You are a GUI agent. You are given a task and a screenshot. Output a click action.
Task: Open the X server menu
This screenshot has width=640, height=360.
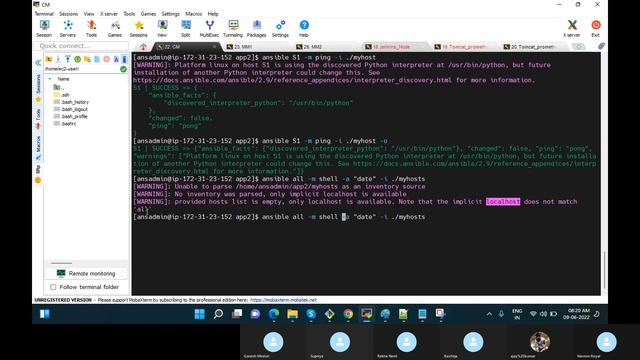coord(109,14)
